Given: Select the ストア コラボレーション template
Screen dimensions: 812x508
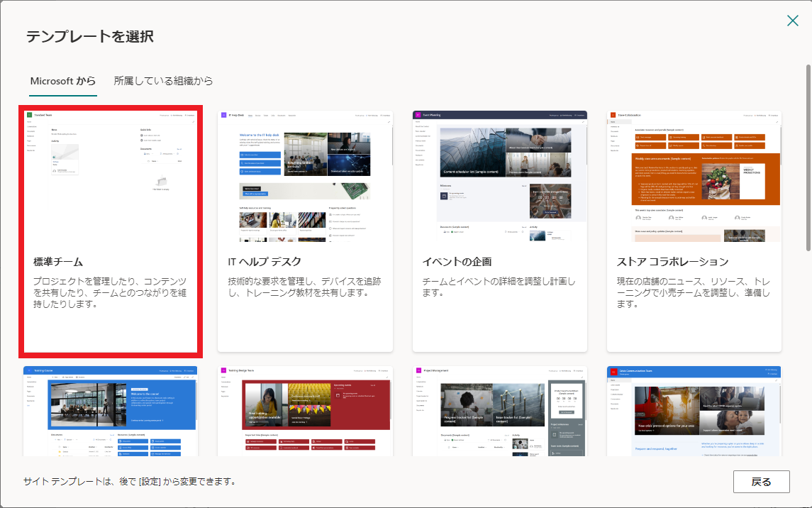Looking at the screenshot, I should (694, 231).
